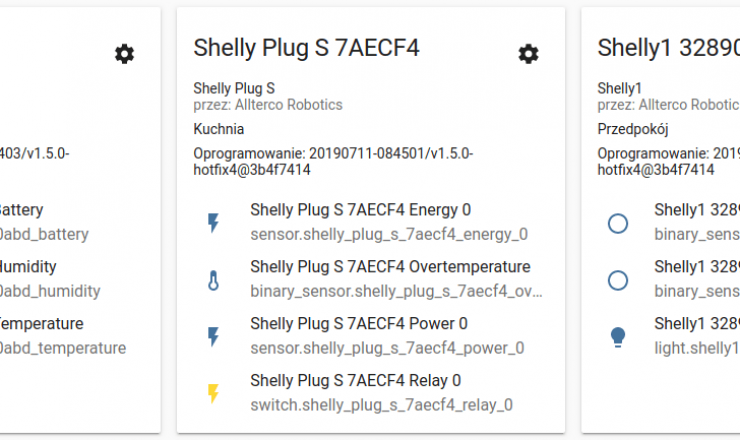The height and width of the screenshot is (440, 740).
Task: Open Shelly Plug S 7AECF4 Relay 0 entity
Action: click(x=371, y=393)
